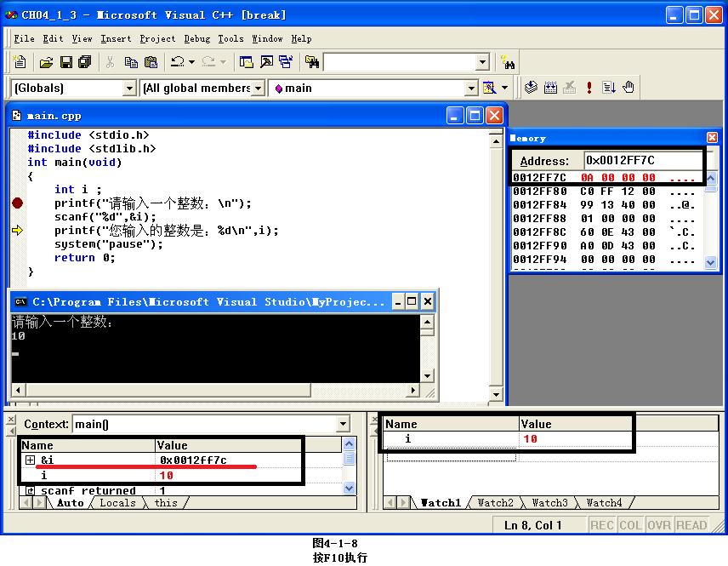
Task: Open the Tools menu
Action: click(230, 38)
